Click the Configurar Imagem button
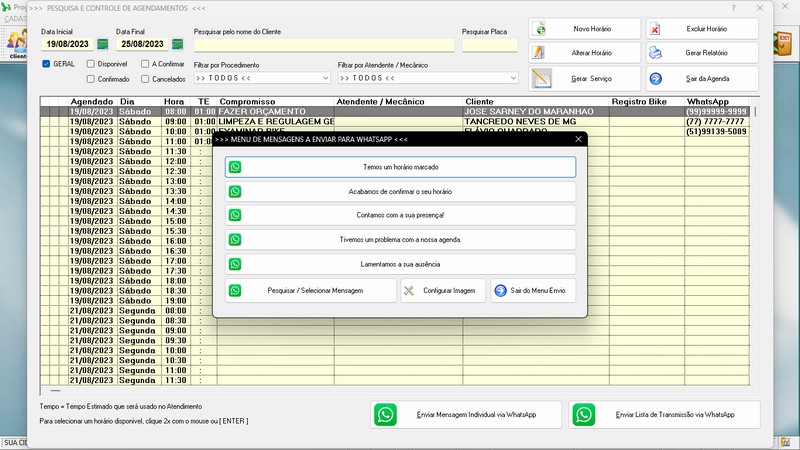This screenshot has width=800, height=450. [x=443, y=291]
